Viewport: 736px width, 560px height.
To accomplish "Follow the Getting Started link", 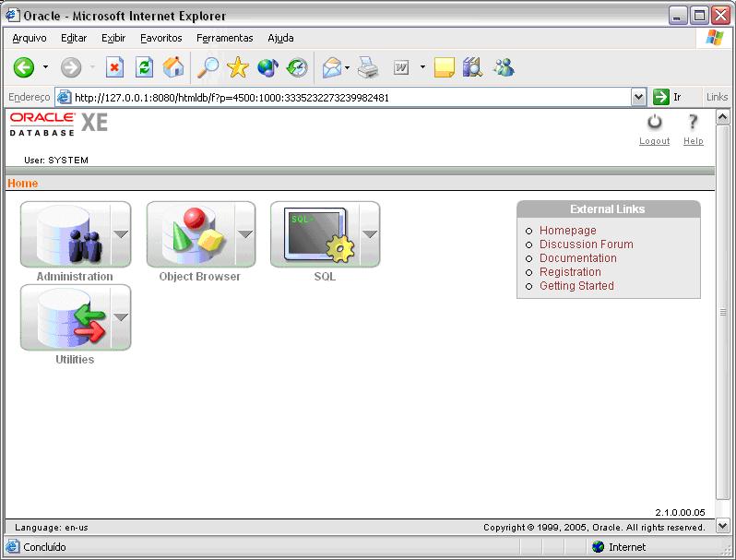I will [x=576, y=286].
